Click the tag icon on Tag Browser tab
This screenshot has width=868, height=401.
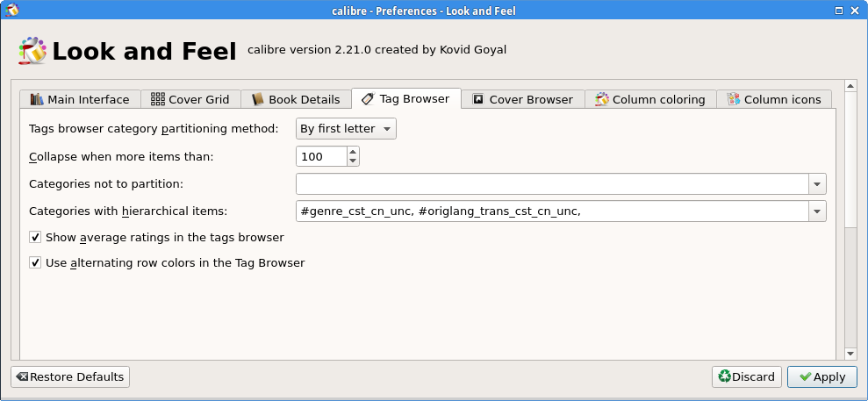click(368, 99)
